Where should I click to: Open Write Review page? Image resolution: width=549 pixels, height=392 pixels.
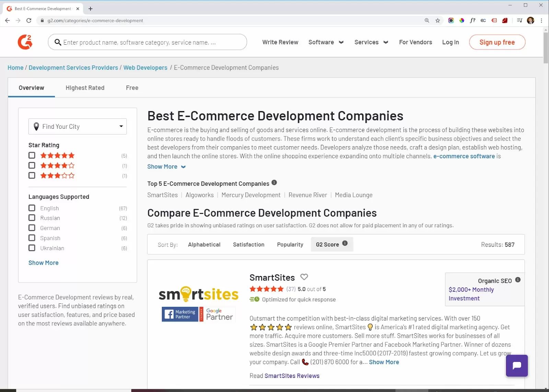coord(280,42)
